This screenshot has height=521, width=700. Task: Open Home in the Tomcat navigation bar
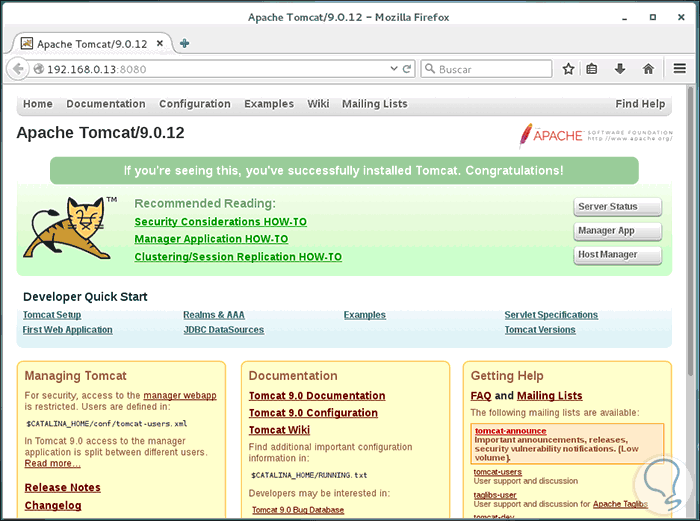pos(38,104)
